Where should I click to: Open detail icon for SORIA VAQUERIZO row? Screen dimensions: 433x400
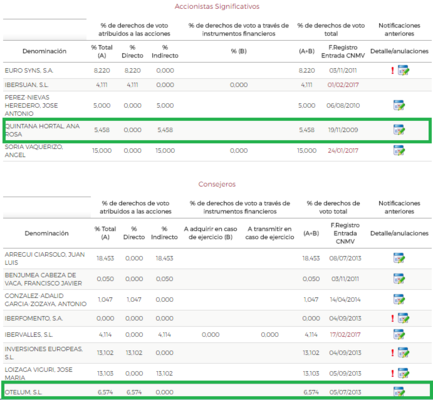pos(399,150)
